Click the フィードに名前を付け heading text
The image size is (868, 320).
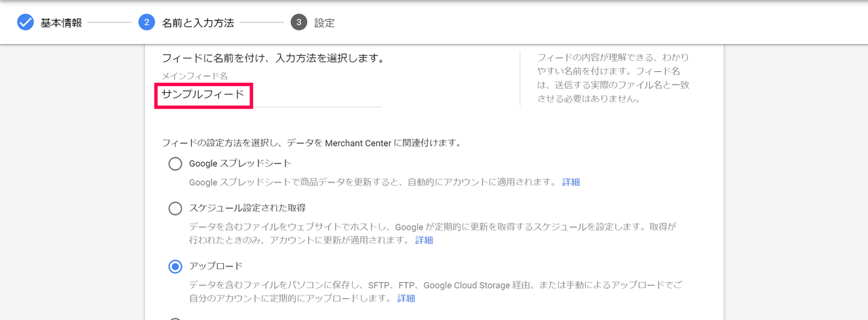(273, 58)
